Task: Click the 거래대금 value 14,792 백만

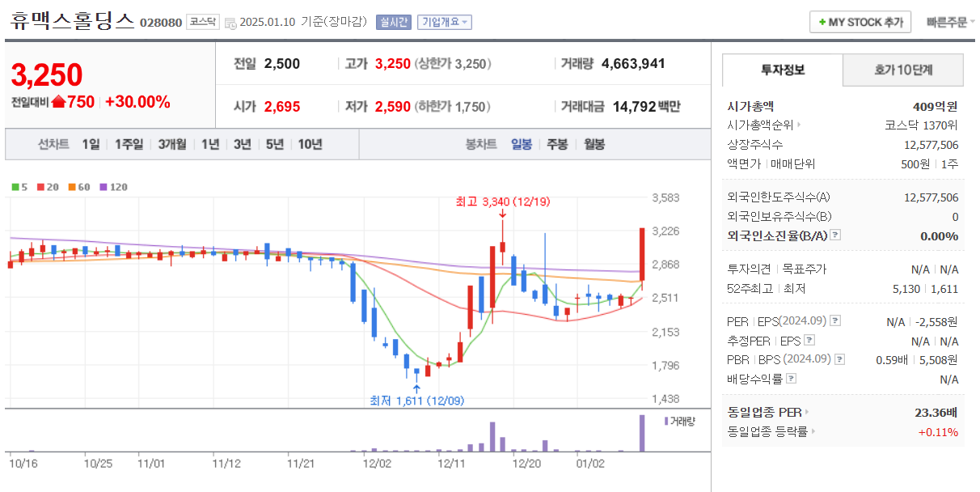Action: [646, 106]
